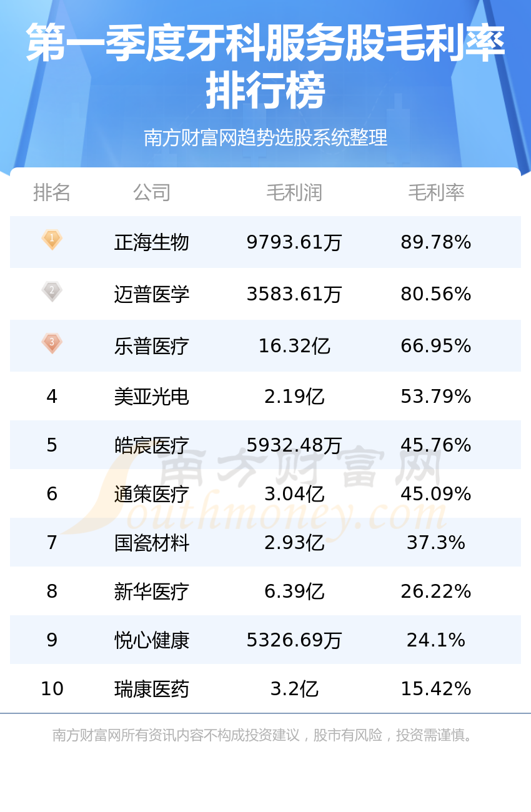Screen dimensions: 531x812
Task: Click company name 乐普医疗
Action: [152, 346]
